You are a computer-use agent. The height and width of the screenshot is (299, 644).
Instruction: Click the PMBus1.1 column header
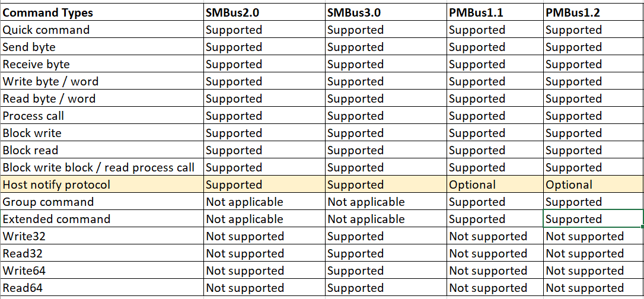click(495, 12)
